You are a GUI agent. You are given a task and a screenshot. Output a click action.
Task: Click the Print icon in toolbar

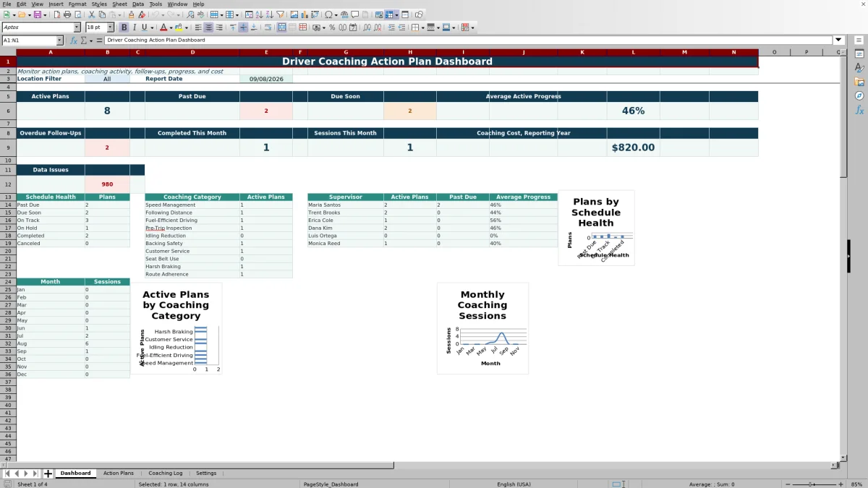67,14
